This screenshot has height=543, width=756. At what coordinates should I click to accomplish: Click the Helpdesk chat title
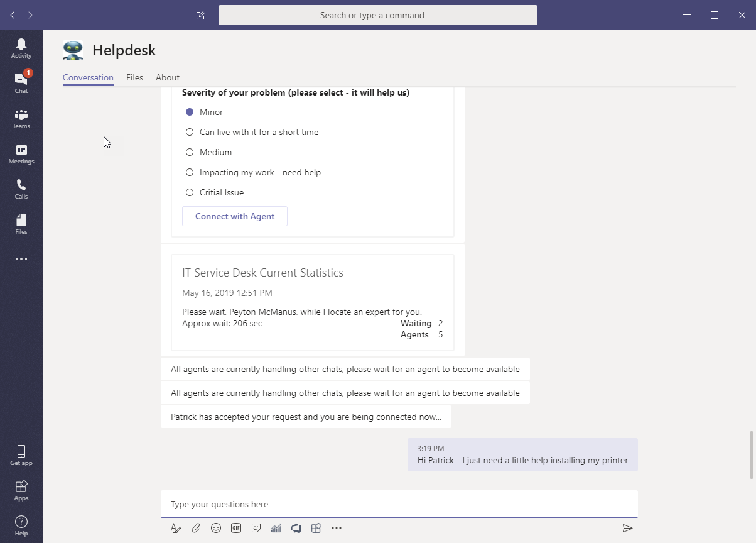pos(124,50)
